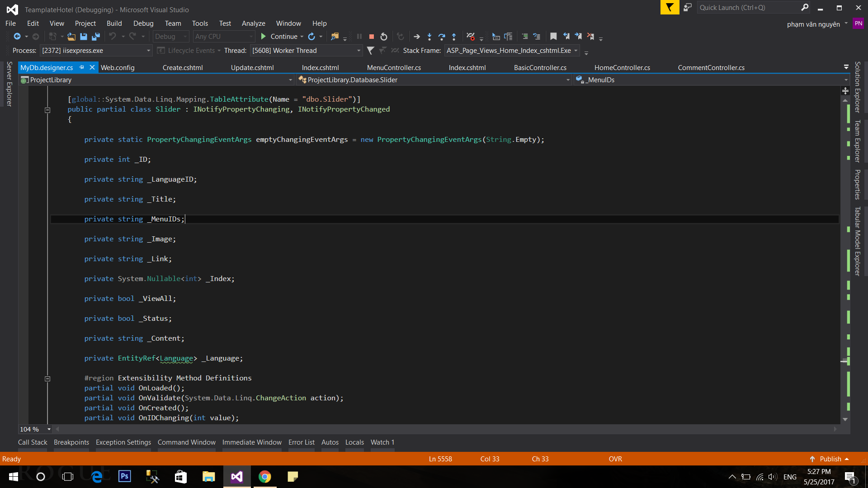The width and height of the screenshot is (868, 488).
Task: Click the feedback notification flag icon
Action: pos(670,7)
